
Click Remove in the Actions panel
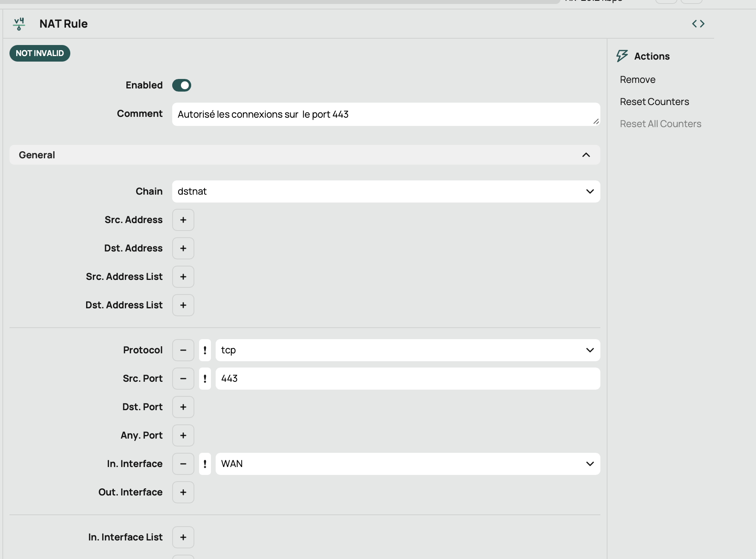pos(638,80)
